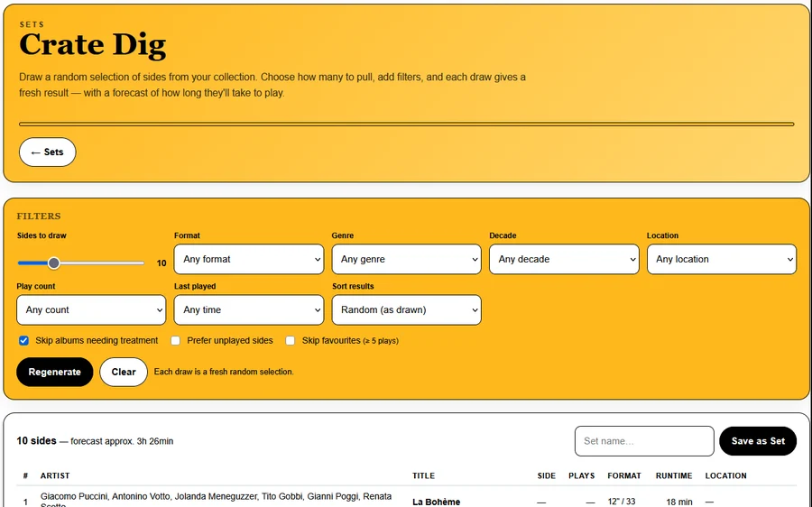Adjust the Sides to draw slider
812x507 pixels.
[80, 263]
